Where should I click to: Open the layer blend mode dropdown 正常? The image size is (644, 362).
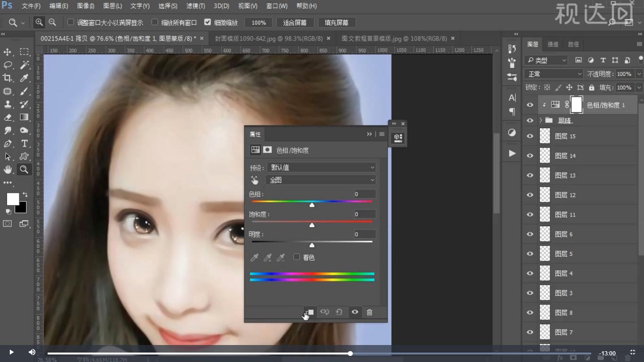pos(554,74)
